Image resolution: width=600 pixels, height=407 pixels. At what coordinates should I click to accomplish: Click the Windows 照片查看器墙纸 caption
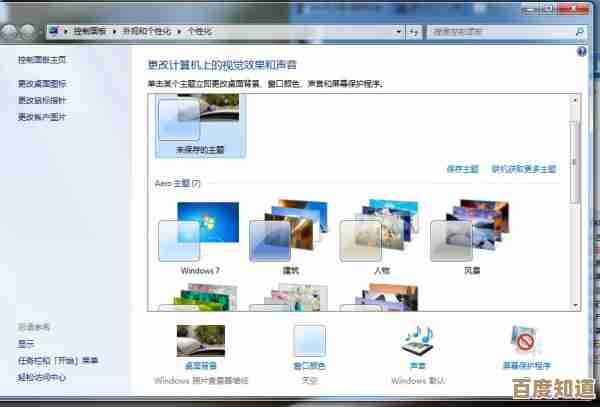click(201, 381)
